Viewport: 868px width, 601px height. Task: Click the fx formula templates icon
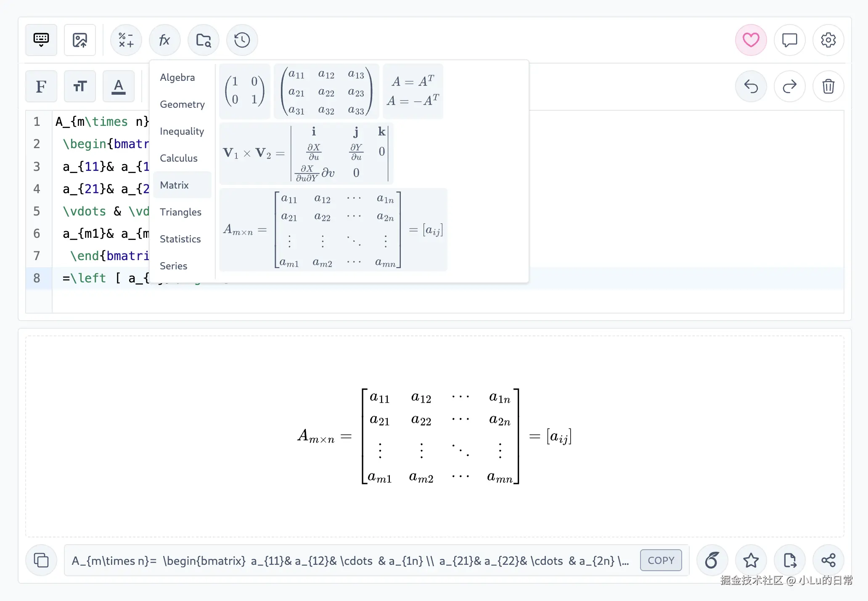[164, 40]
